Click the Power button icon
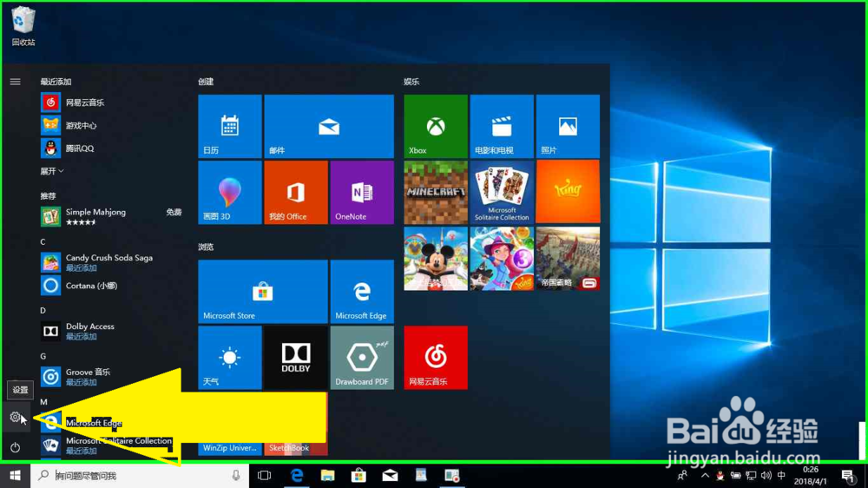This screenshot has width=868, height=488. tap(15, 447)
